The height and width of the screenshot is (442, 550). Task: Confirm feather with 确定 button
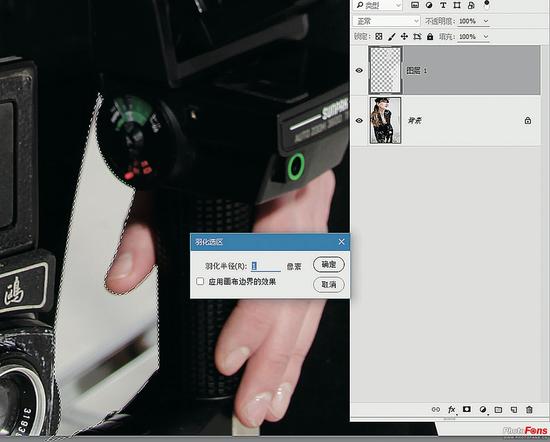pyautogui.click(x=329, y=264)
